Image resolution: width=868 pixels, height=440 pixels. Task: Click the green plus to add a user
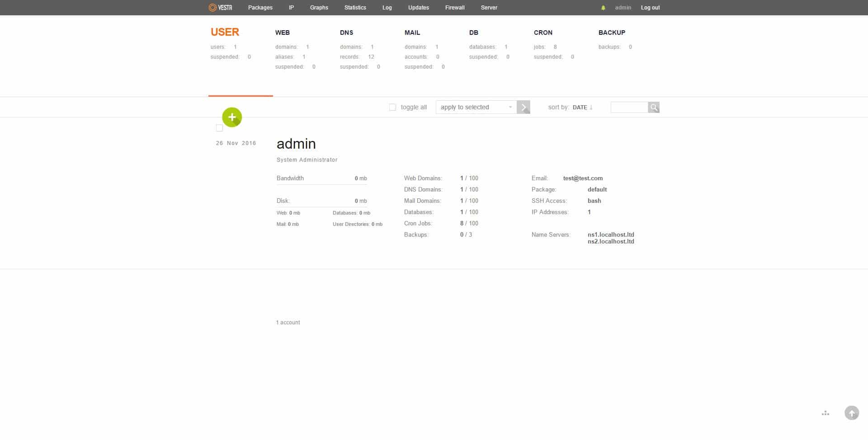click(232, 117)
